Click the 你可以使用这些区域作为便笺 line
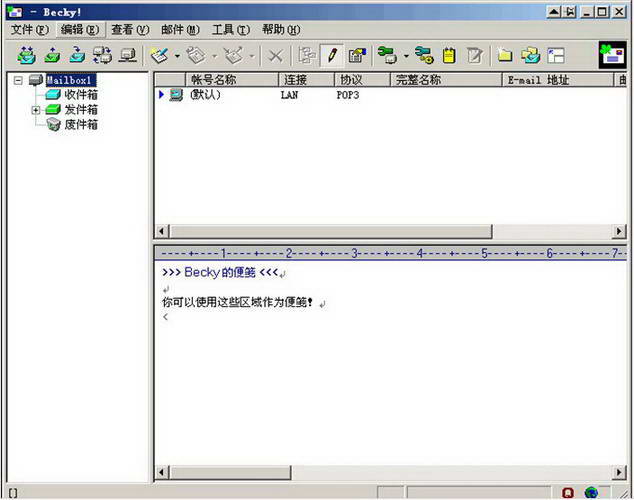Screen dimensions: 634x500 click(x=237, y=302)
